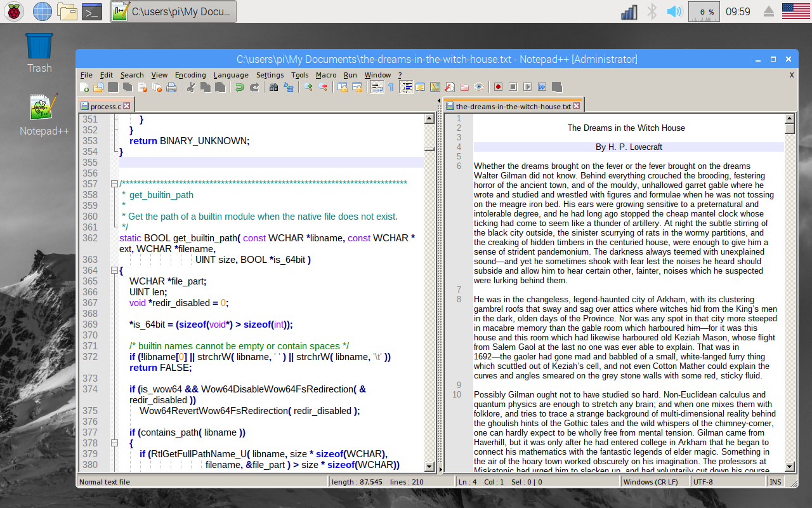
Task: Collapse function body fold at line 364
Action: (x=114, y=271)
